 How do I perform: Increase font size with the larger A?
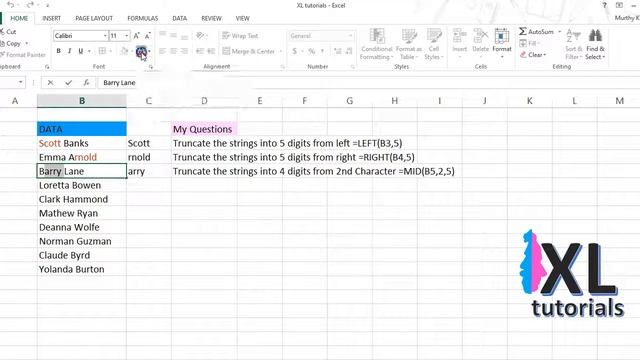(x=137, y=36)
